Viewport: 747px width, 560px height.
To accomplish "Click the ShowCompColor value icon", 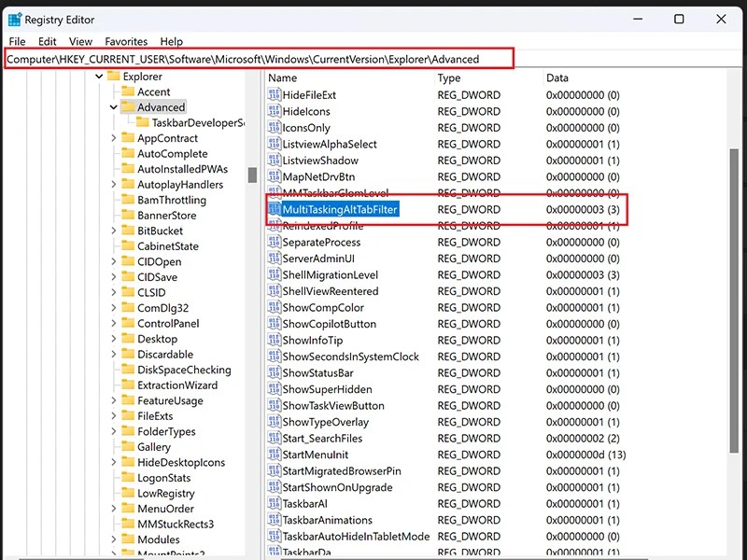I will pyautogui.click(x=275, y=307).
